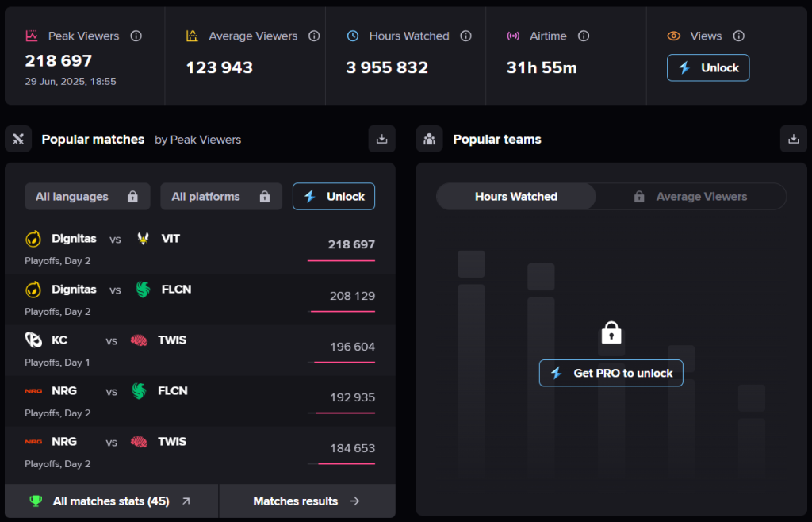Click the KC vs TWIS viewer bar
This screenshot has width=812, height=522.
coord(344,362)
